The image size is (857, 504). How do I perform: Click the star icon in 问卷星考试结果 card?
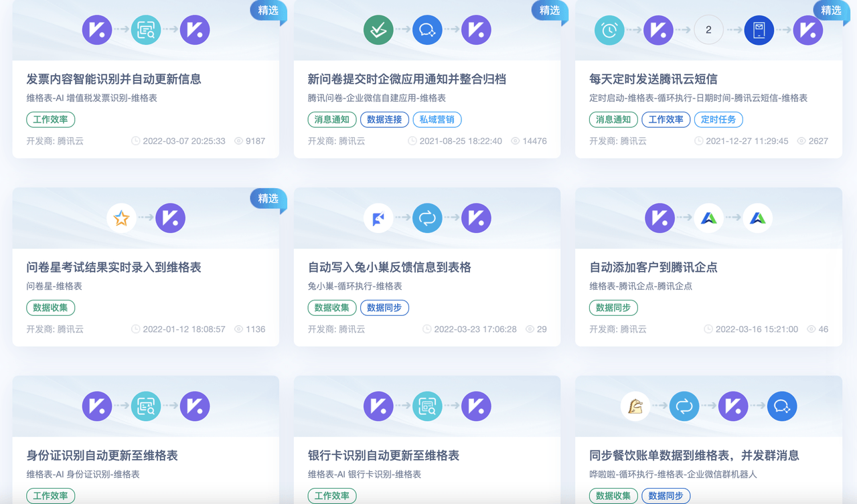(121, 218)
